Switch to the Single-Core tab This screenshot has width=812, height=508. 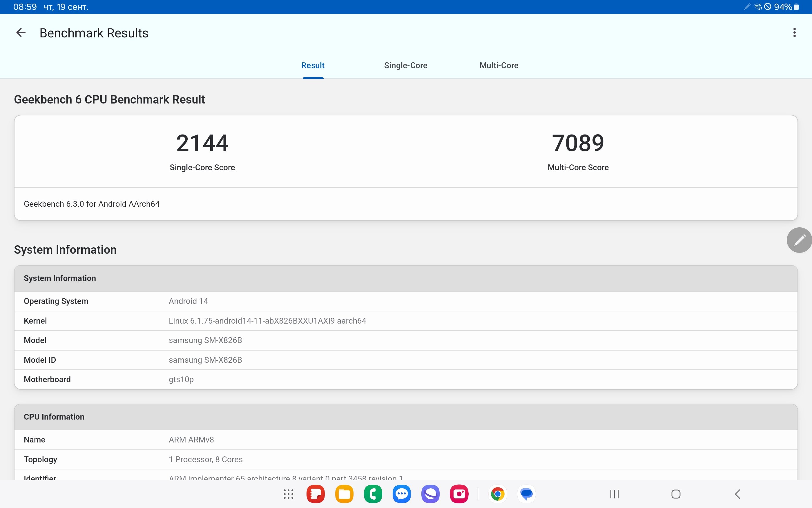(x=405, y=65)
